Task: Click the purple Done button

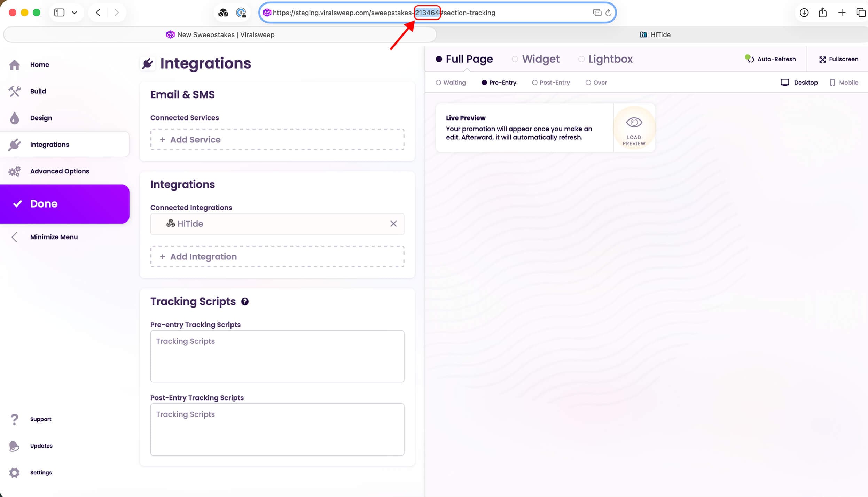Action: [x=65, y=204]
